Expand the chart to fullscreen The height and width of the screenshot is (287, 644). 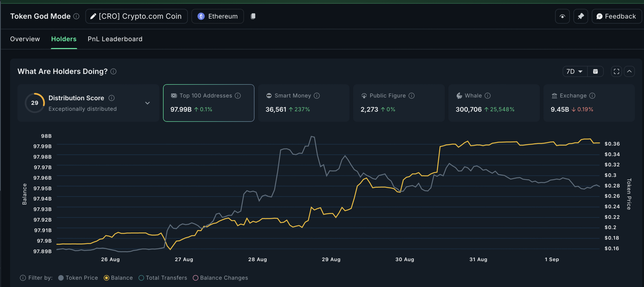[x=616, y=71]
